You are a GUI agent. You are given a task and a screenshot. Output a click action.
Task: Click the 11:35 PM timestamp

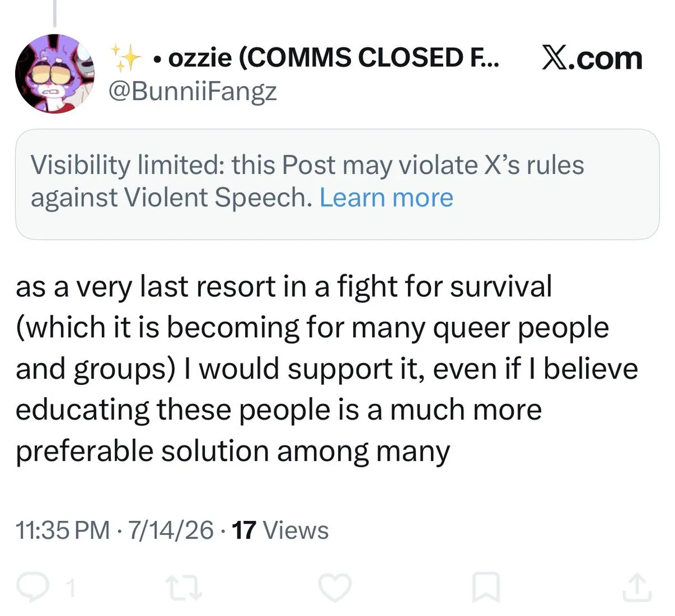pyautogui.click(x=63, y=530)
